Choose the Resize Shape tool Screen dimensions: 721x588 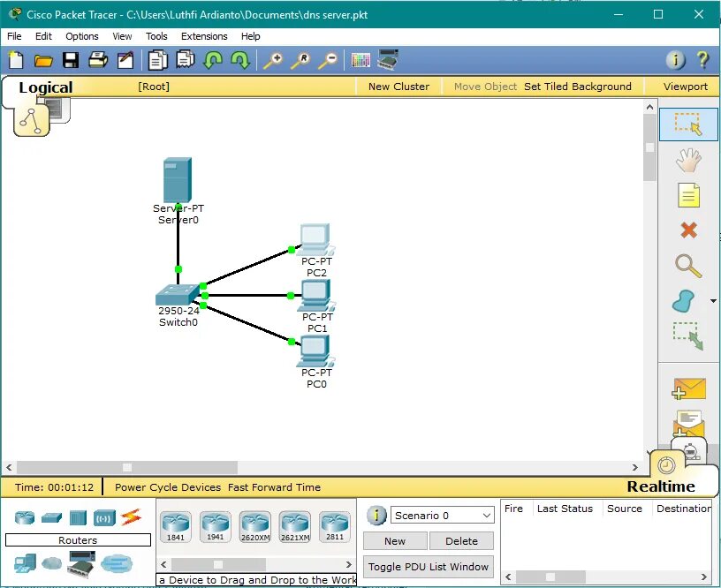[688, 335]
